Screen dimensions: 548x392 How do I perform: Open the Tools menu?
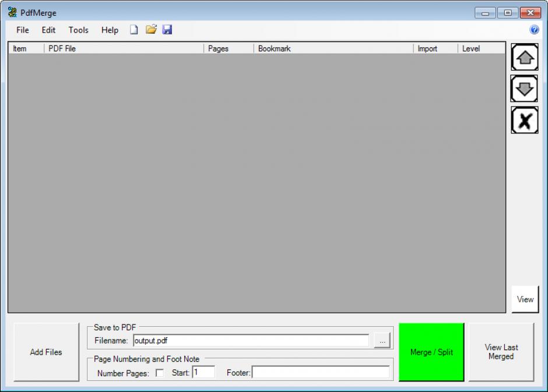pos(78,30)
